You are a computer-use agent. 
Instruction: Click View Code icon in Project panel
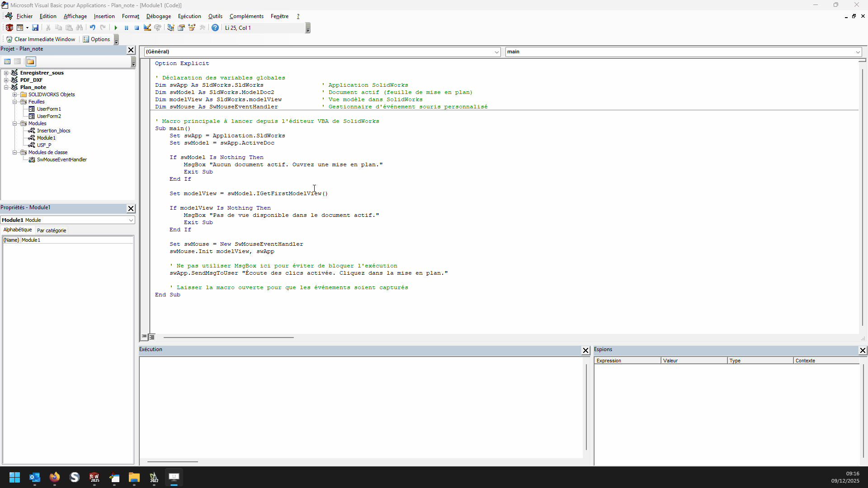point(7,62)
